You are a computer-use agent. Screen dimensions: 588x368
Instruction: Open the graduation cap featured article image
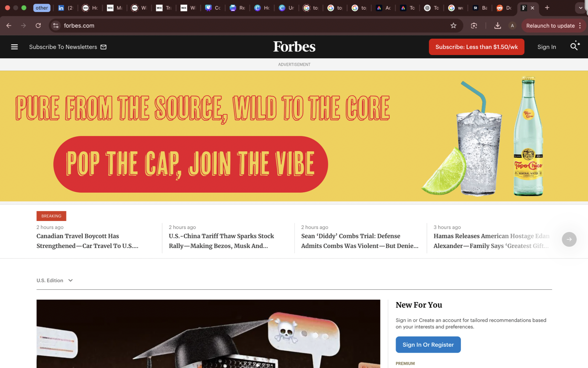(x=208, y=334)
